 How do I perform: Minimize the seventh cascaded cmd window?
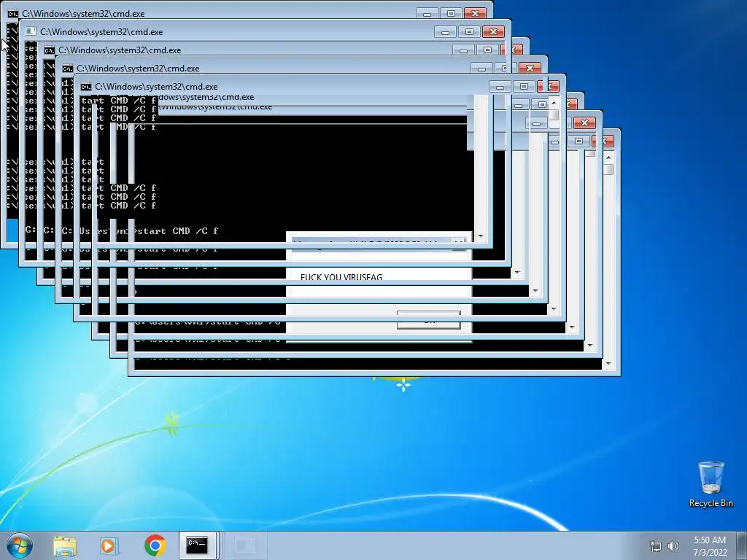[536, 123]
